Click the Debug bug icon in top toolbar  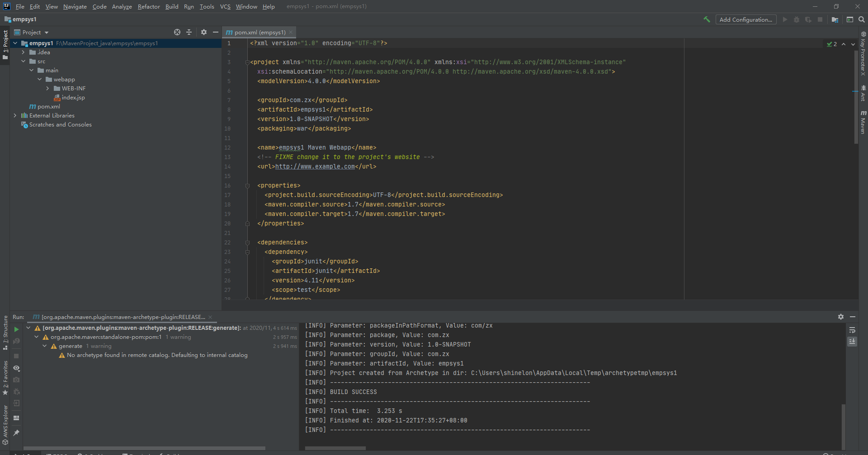(797, 19)
